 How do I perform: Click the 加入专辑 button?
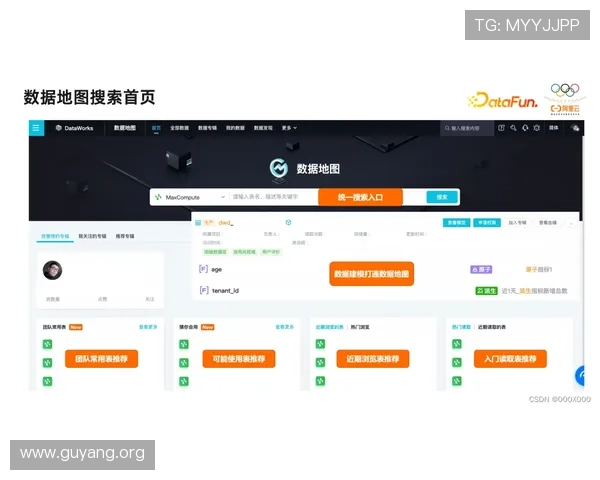click(x=517, y=223)
